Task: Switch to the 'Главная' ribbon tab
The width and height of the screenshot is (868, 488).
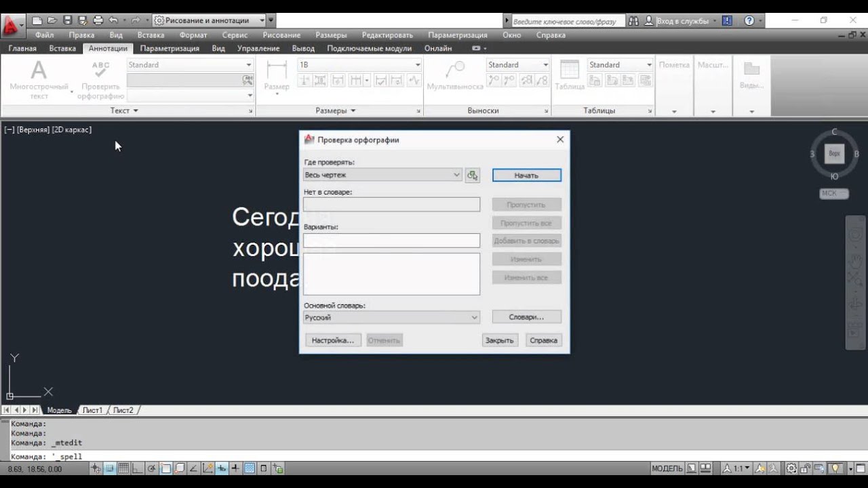Action: coord(22,48)
